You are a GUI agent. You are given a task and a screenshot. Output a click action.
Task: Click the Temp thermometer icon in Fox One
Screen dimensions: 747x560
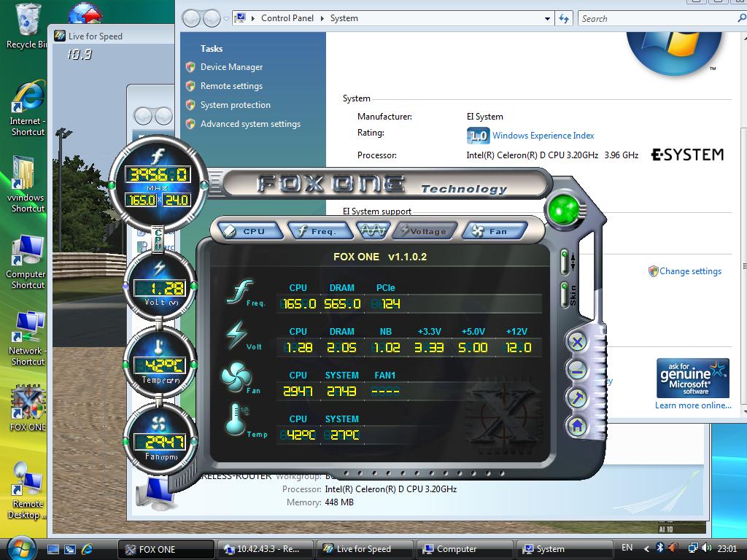236,420
